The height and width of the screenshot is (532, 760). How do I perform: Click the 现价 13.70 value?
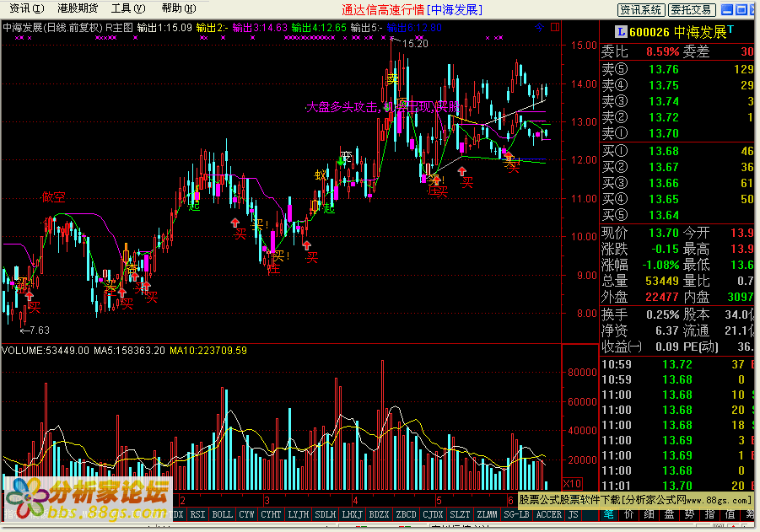664,233
